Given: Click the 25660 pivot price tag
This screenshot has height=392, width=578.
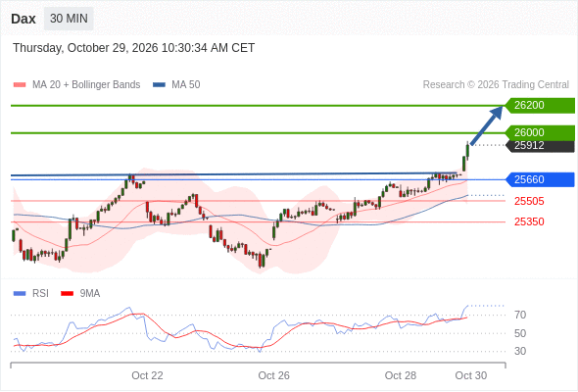Looking at the screenshot, I should click(540, 179).
